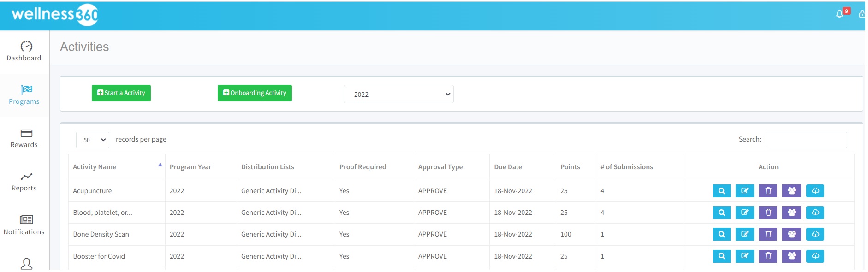The image size is (868, 272).
Task: Open participants group icon for Acupuncture
Action: (x=791, y=191)
